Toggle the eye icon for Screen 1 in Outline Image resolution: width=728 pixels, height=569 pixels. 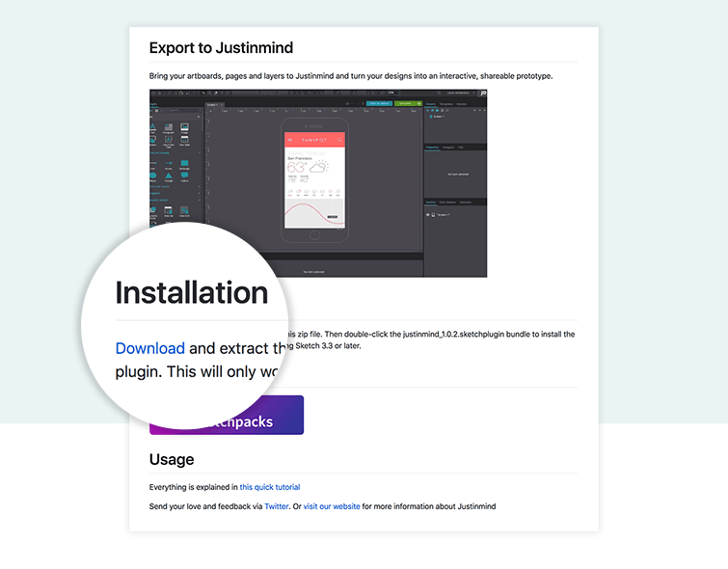pos(428,214)
